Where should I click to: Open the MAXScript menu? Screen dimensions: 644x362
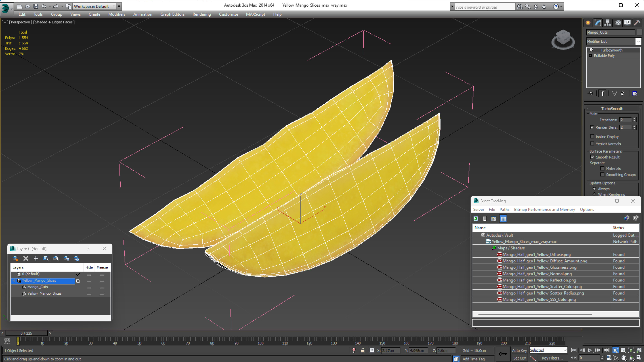[x=255, y=14]
